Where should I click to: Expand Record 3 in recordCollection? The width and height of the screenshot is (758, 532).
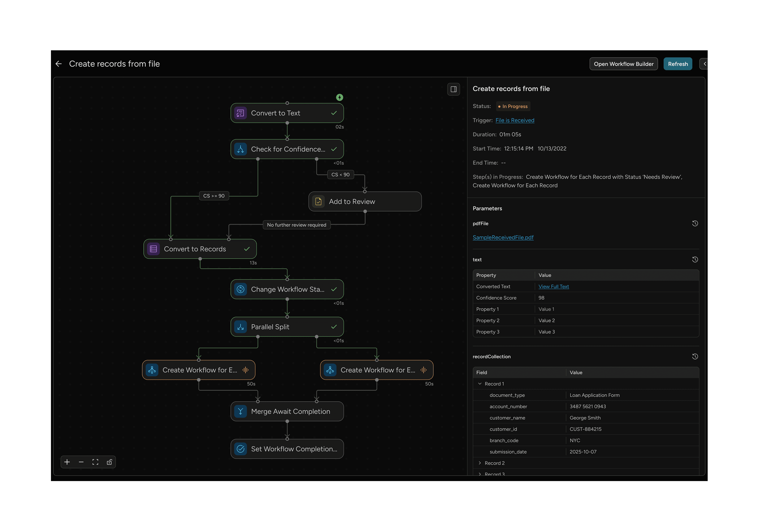pos(480,474)
